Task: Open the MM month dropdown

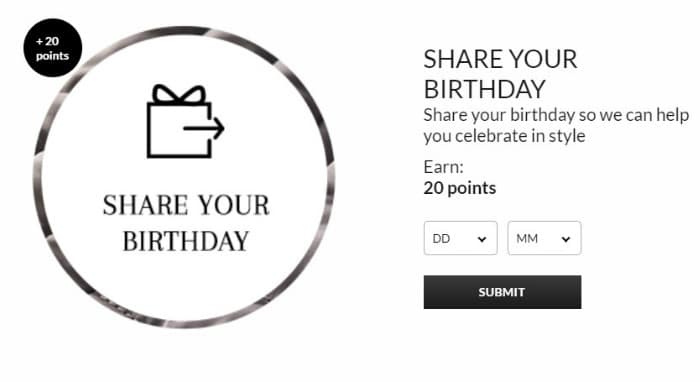Action: tap(544, 238)
